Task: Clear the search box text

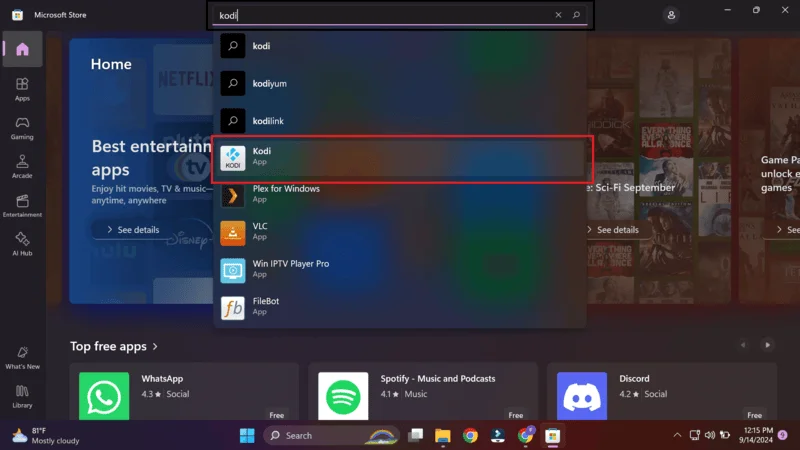Action: (558, 15)
